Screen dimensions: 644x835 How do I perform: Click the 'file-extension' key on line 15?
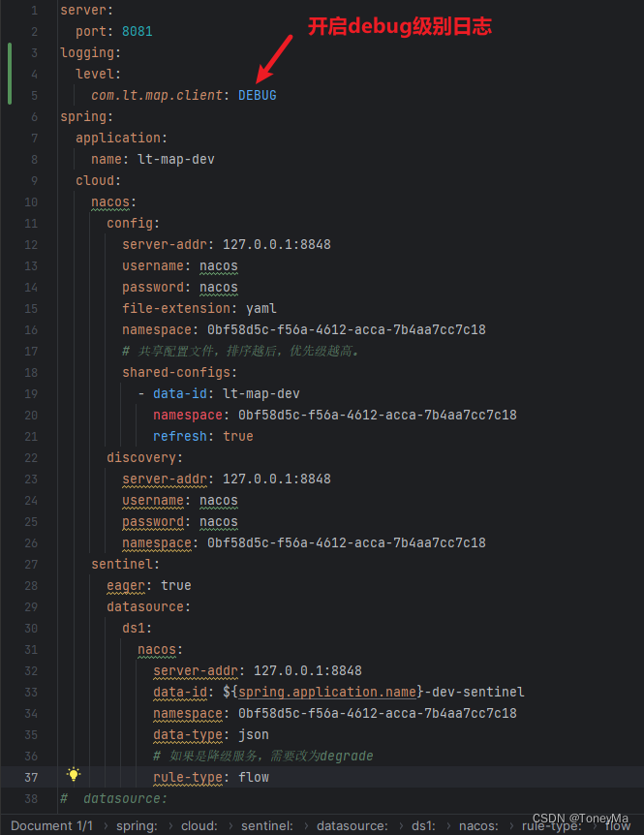coord(175,308)
